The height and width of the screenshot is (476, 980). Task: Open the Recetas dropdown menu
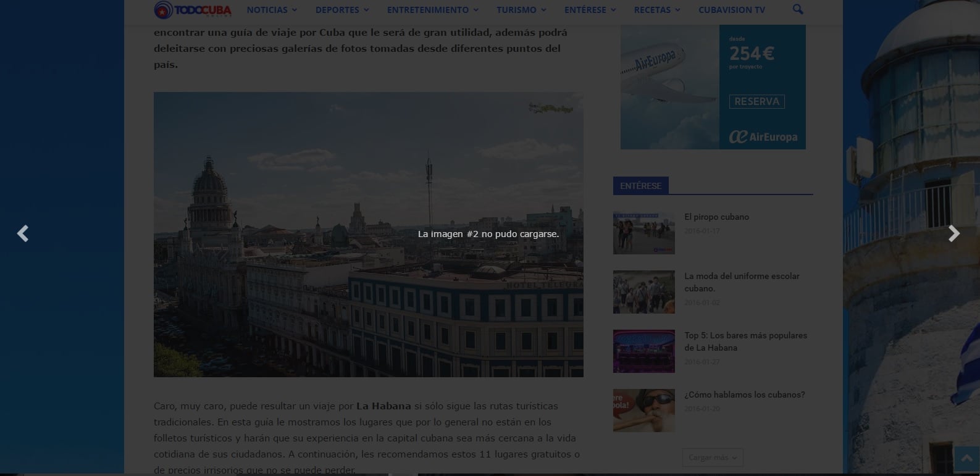(657, 10)
